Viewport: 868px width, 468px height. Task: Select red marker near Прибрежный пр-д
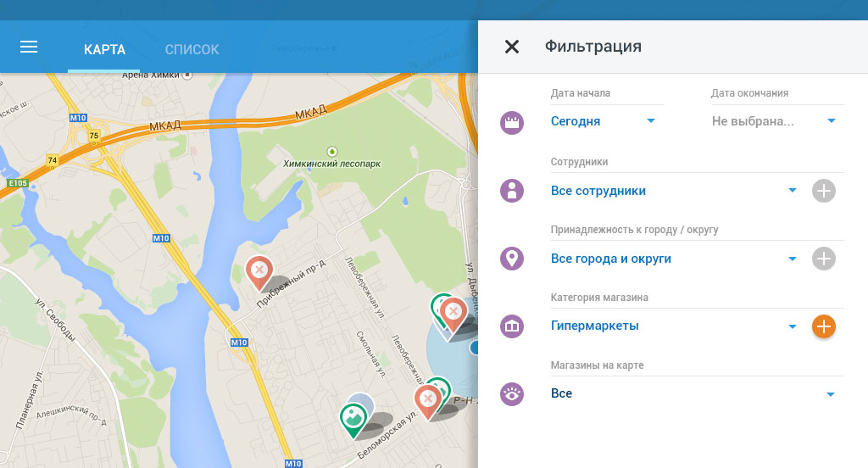tap(259, 272)
